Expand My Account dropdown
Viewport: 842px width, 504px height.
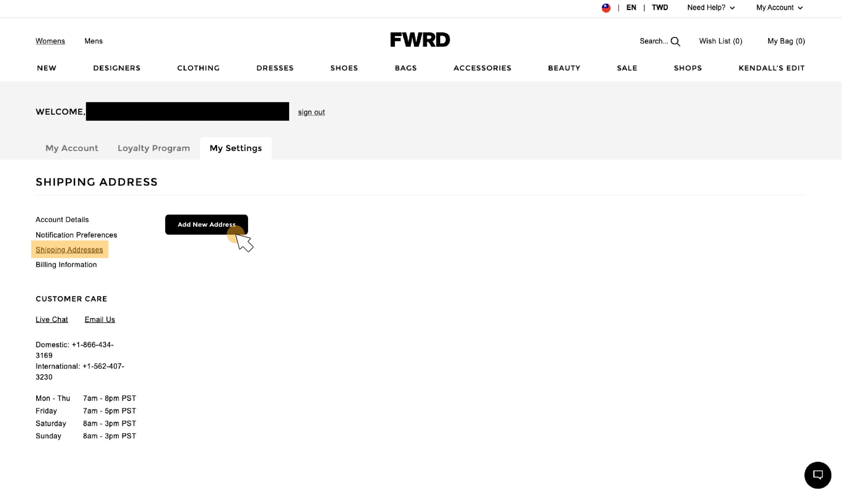780,7
